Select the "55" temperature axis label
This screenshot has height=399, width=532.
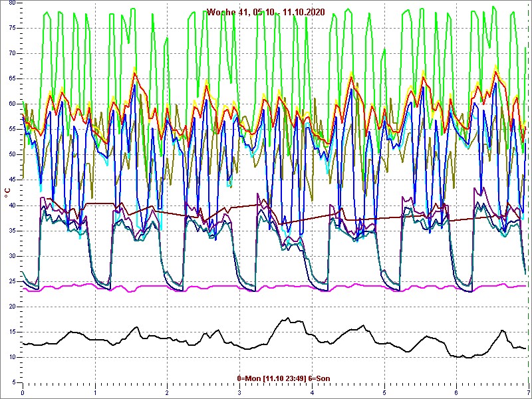12,129
